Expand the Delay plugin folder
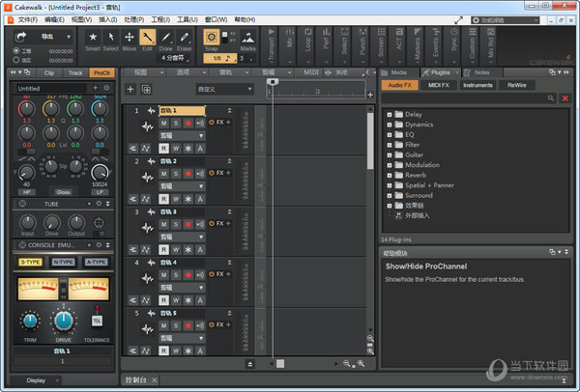580x392 pixels. tap(390, 115)
